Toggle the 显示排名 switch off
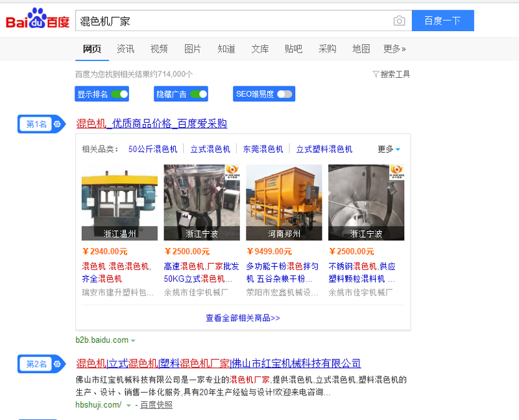 pos(119,94)
